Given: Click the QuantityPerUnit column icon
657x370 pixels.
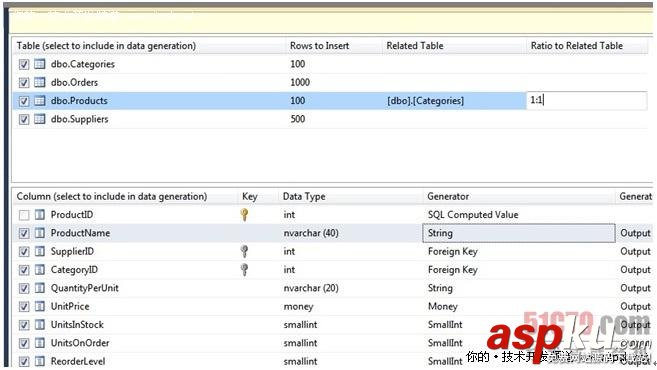Looking at the screenshot, I should [x=40, y=288].
